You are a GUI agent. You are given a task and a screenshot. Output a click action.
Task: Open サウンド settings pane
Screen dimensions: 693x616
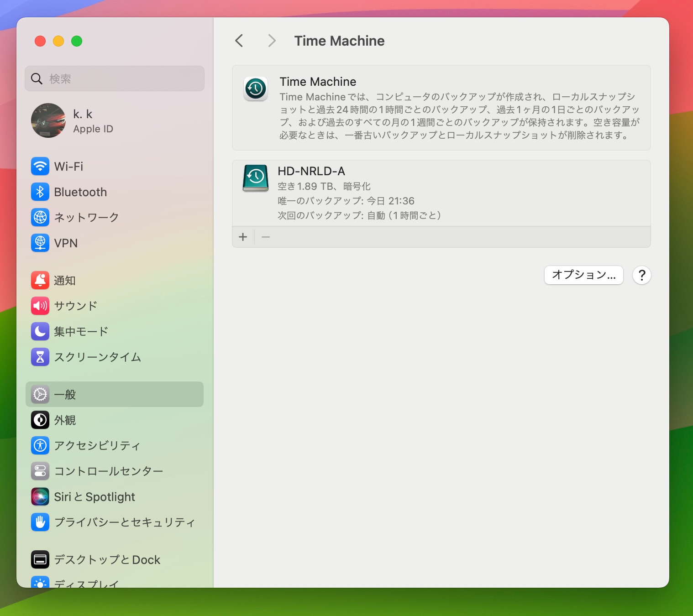click(x=115, y=306)
